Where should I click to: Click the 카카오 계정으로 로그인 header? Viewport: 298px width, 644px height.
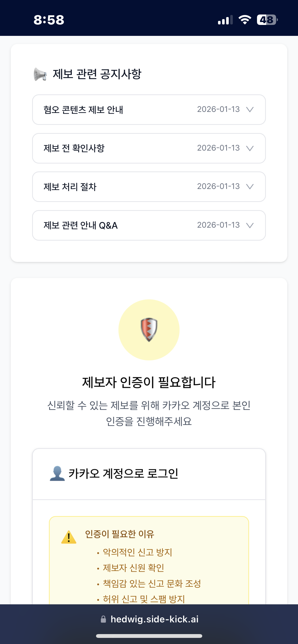tap(123, 474)
